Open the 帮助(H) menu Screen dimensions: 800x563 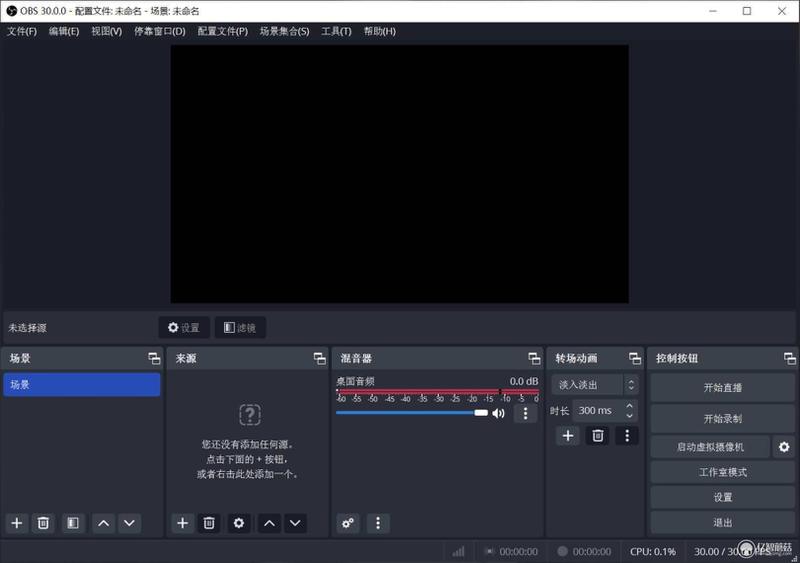(380, 32)
